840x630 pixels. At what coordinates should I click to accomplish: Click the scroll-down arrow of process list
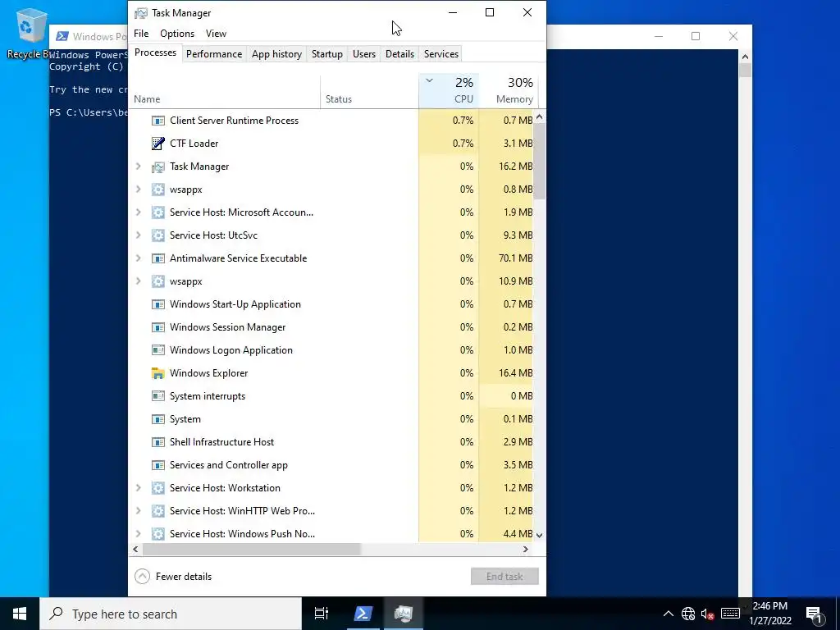point(540,535)
